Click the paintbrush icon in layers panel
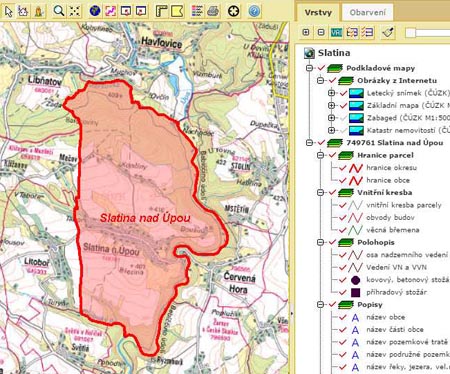 [x=388, y=32]
